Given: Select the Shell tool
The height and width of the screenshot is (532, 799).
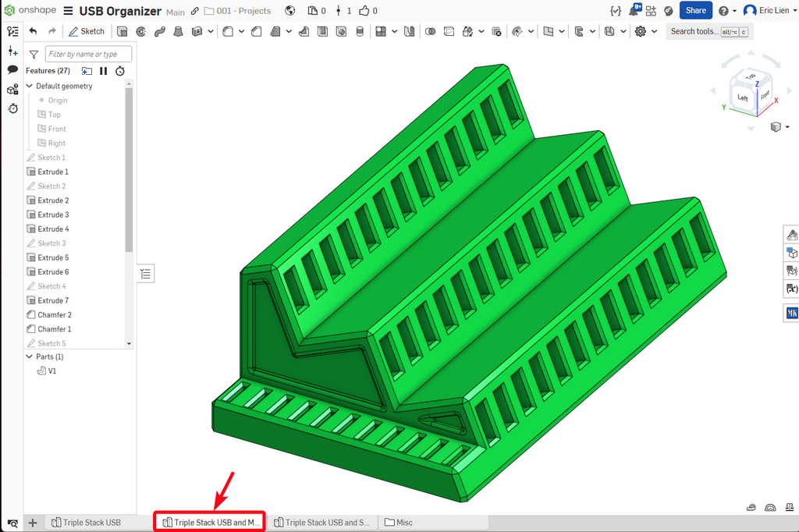Looking at the screenshot, I should 322,32.
